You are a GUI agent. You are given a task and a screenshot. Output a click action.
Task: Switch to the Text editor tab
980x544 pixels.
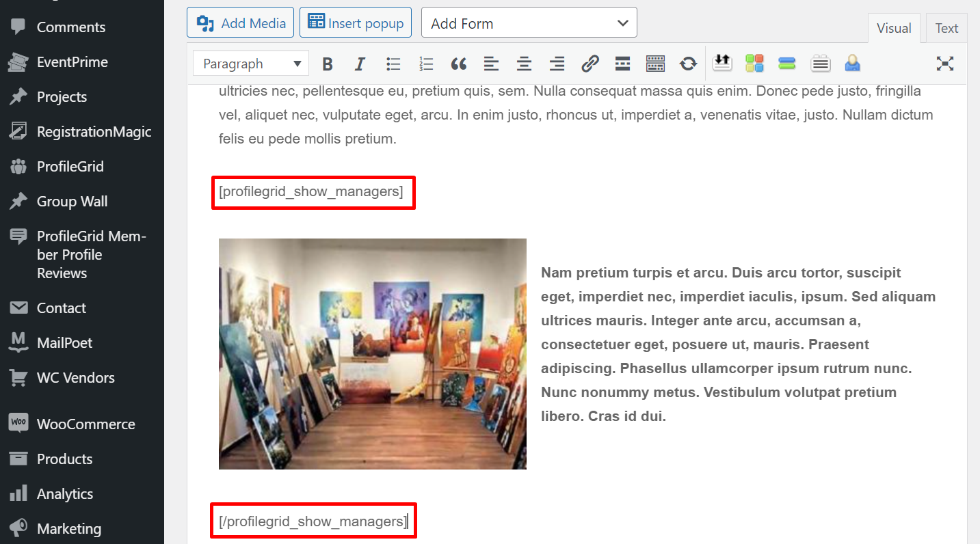point(946,29)
